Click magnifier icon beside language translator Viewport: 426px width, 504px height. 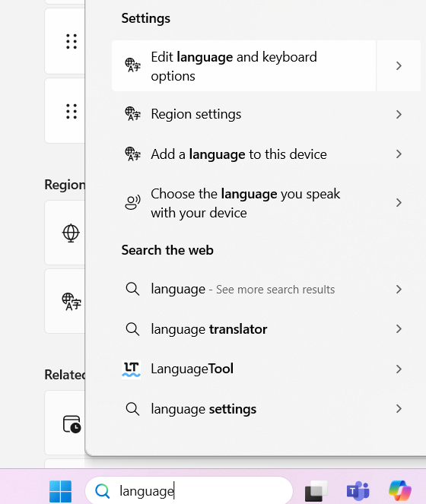click(132, 329)
